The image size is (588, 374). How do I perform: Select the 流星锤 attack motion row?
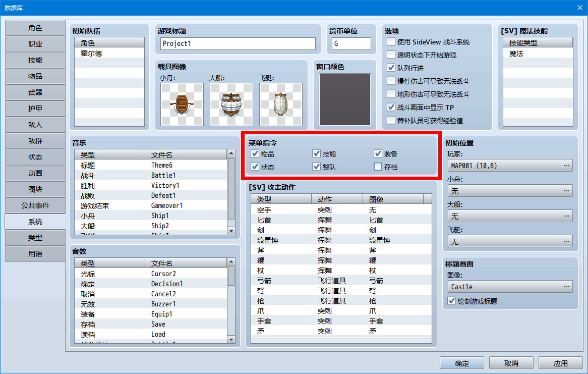[341, 240]
